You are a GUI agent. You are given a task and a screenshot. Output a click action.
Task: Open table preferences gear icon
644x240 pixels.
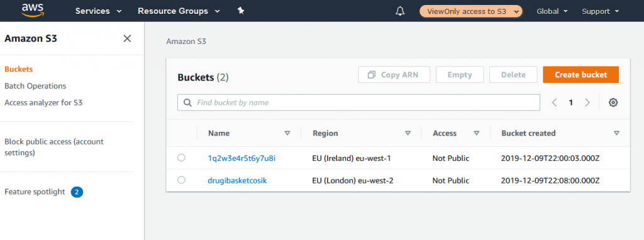(x=613, y=102)
